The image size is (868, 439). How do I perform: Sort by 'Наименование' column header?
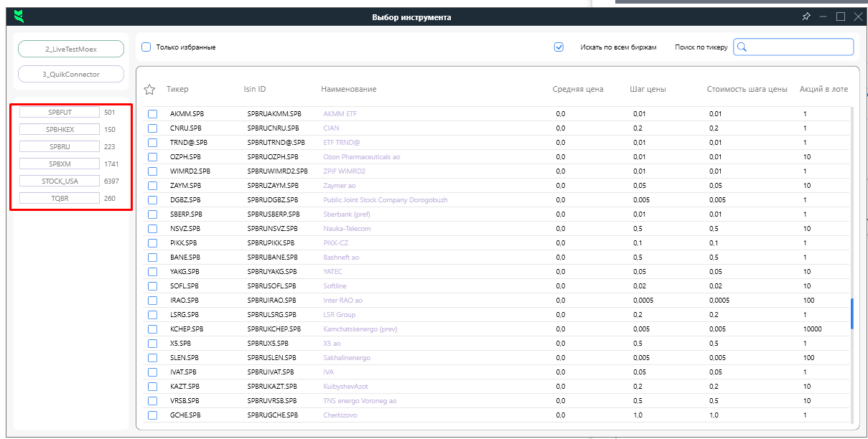(348, 90)
